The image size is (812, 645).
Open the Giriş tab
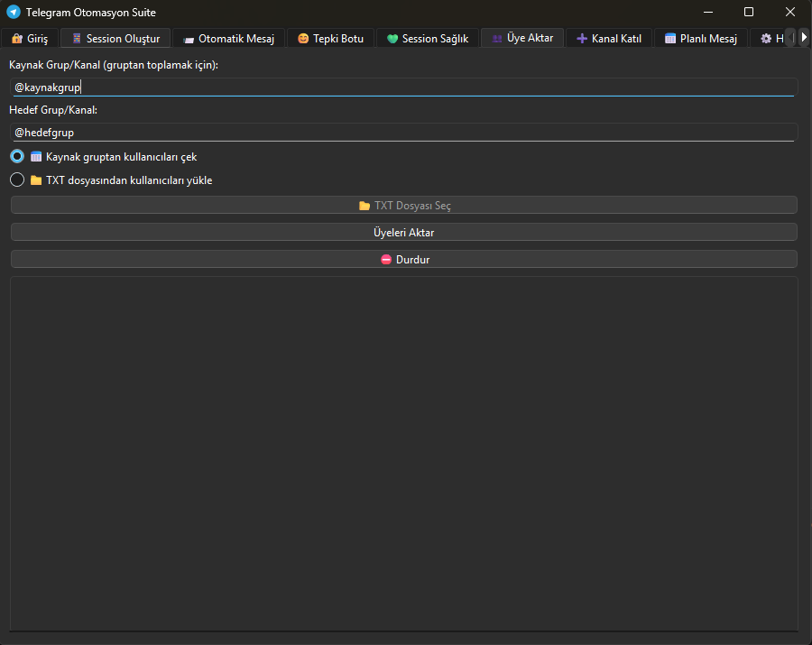click(x=30, y=38)
